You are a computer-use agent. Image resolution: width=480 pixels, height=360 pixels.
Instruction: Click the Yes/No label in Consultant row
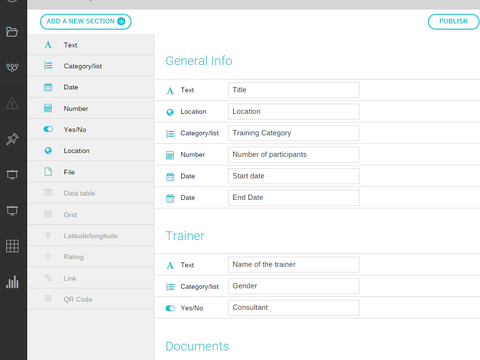pos(192,308)
